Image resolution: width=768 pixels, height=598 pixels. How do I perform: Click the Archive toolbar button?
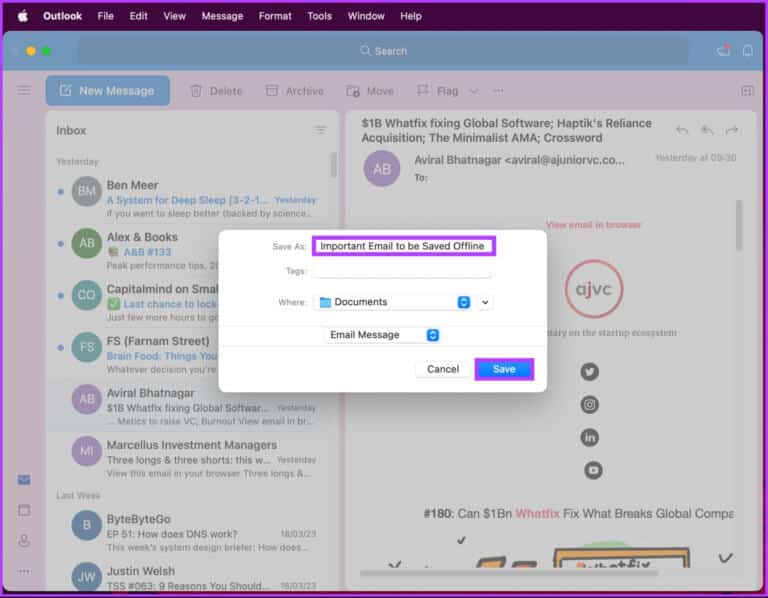294,91
